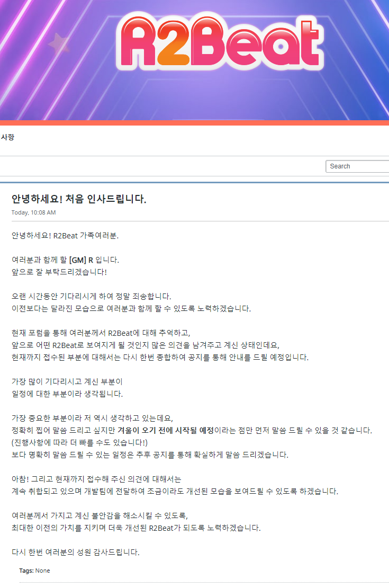
Task: Click the line 오랜 시간동안 기다리시게 하여 정말 죄송합니다.
Action: (91, 296)
